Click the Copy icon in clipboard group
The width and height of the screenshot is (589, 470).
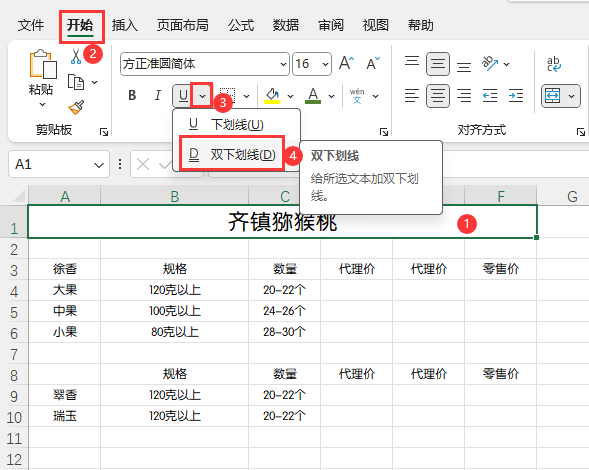click(76, 82)
